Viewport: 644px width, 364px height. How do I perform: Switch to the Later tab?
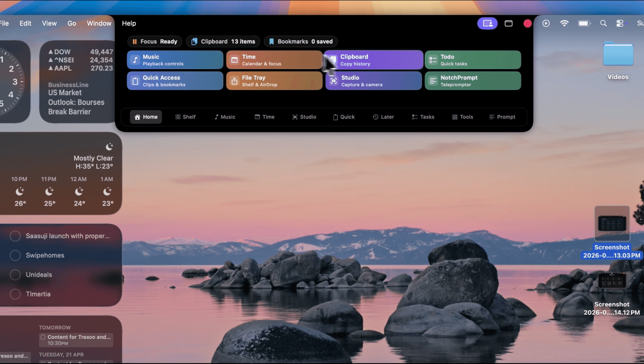pos(383,117)
